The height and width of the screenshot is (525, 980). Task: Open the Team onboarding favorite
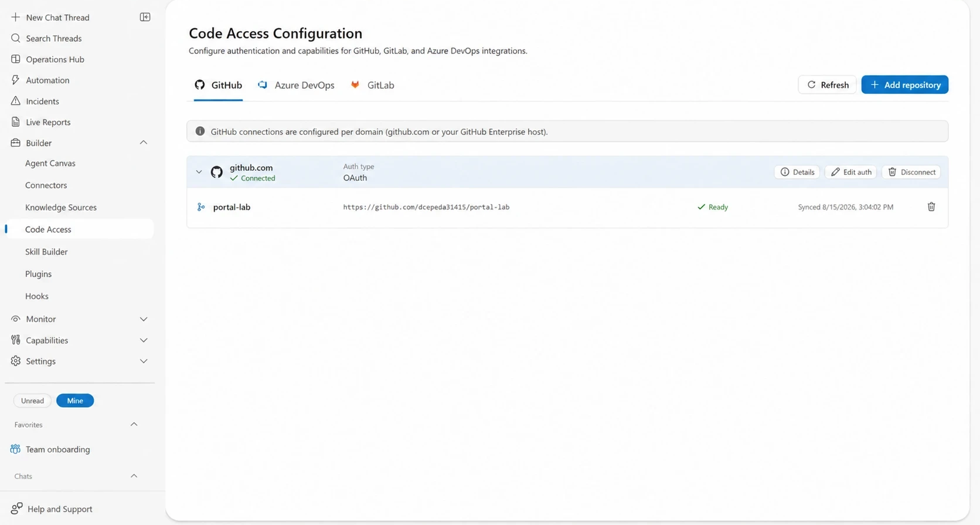click(x=57, y=449)
